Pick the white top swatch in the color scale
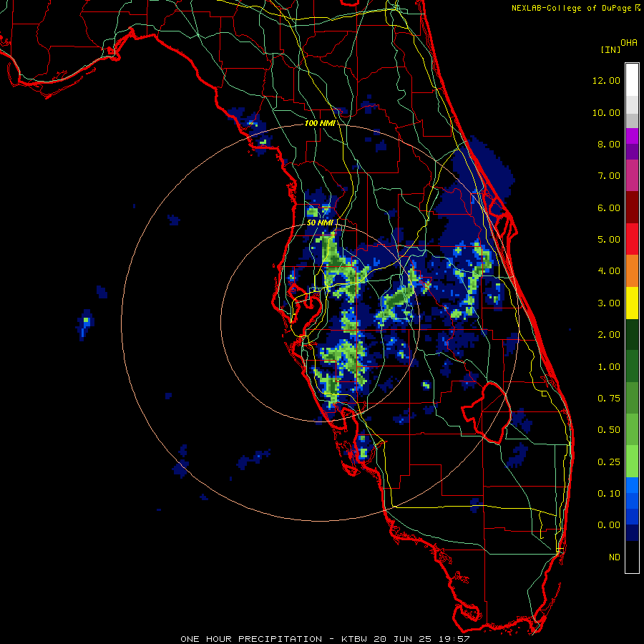 click(632, 80)
